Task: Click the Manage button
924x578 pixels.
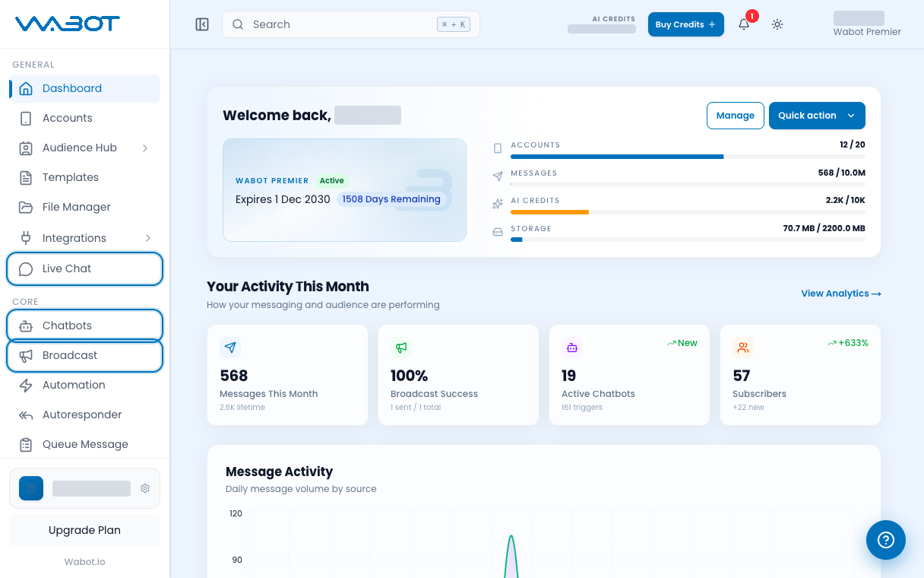Action: coord(735,116)
